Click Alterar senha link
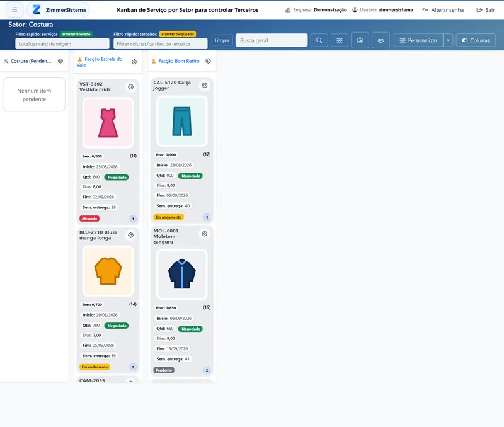This screenshot has height=427, width=504. click(x=443, y=10)
